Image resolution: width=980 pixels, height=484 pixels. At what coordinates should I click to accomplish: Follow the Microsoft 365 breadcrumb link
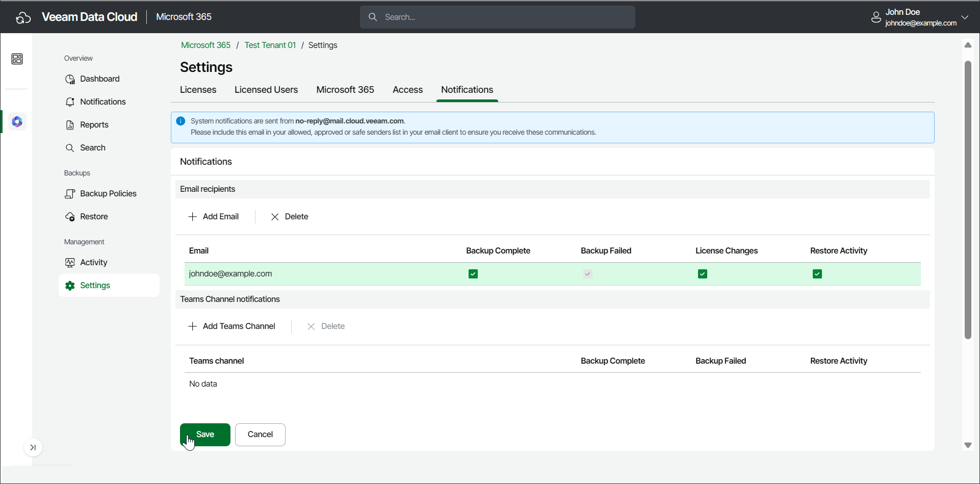click(206, 45)
